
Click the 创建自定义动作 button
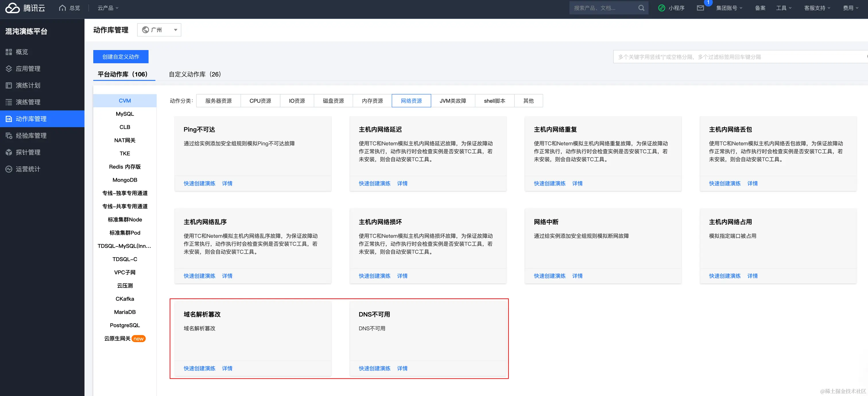click(x=121, y=57)
